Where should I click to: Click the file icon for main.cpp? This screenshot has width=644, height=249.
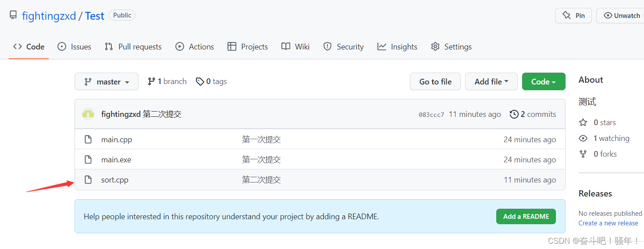click(x=88, y=140)
